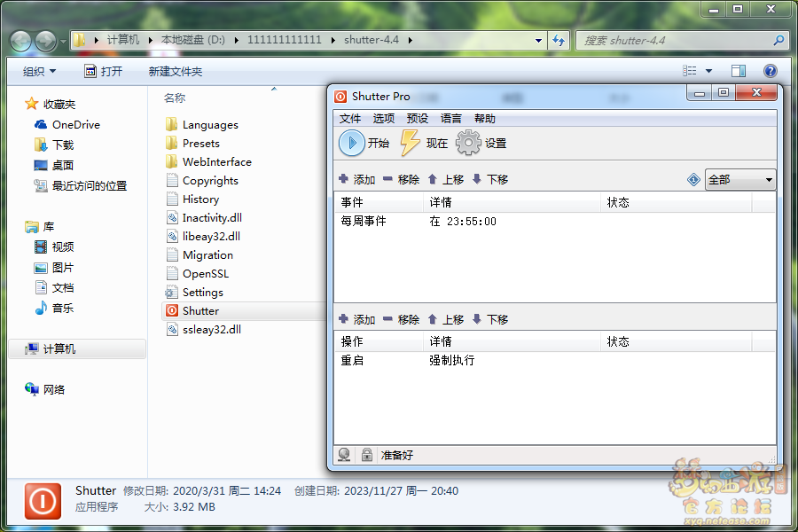The image size is (798, 532).
Task: Open the 全部 event condition dropdown
Action: pyautogui.click(x=740, y=179)
